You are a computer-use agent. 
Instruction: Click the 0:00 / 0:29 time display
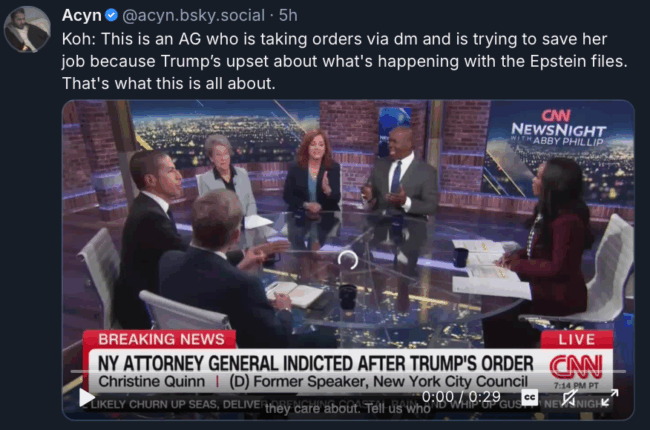tap(461, 397)
